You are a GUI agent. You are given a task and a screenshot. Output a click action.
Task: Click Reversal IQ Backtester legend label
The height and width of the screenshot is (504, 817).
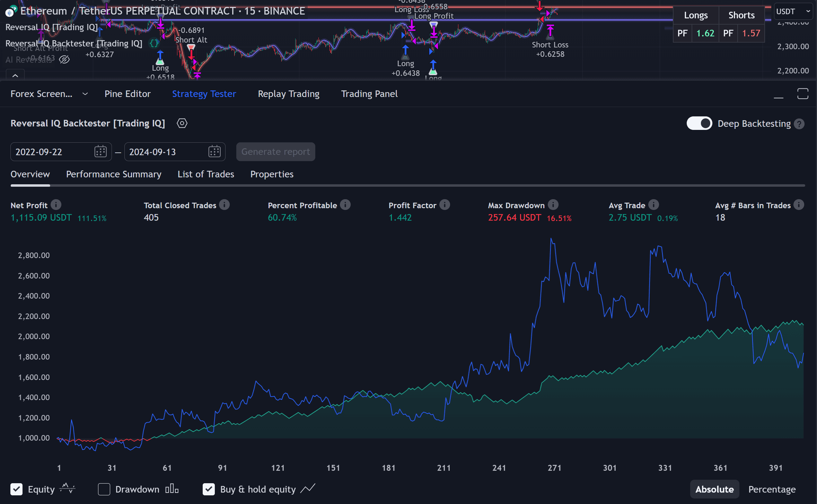tap(74, 43)
